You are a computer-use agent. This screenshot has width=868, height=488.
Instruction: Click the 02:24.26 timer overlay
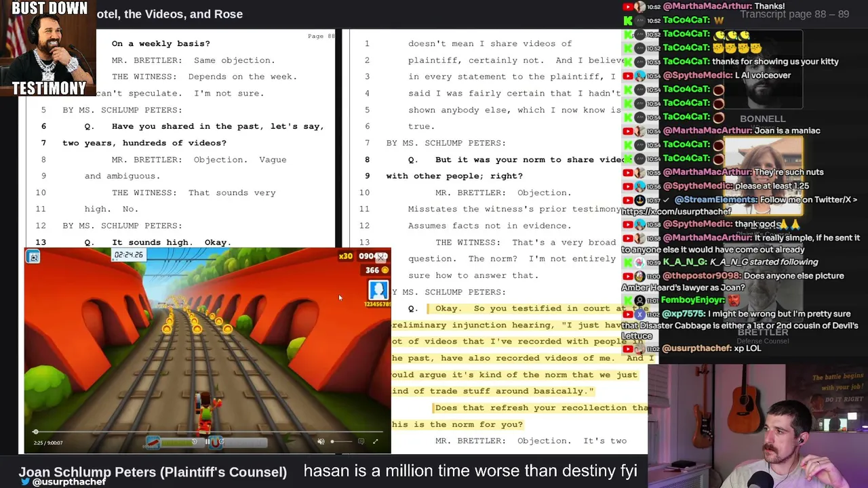coord(129,255)
